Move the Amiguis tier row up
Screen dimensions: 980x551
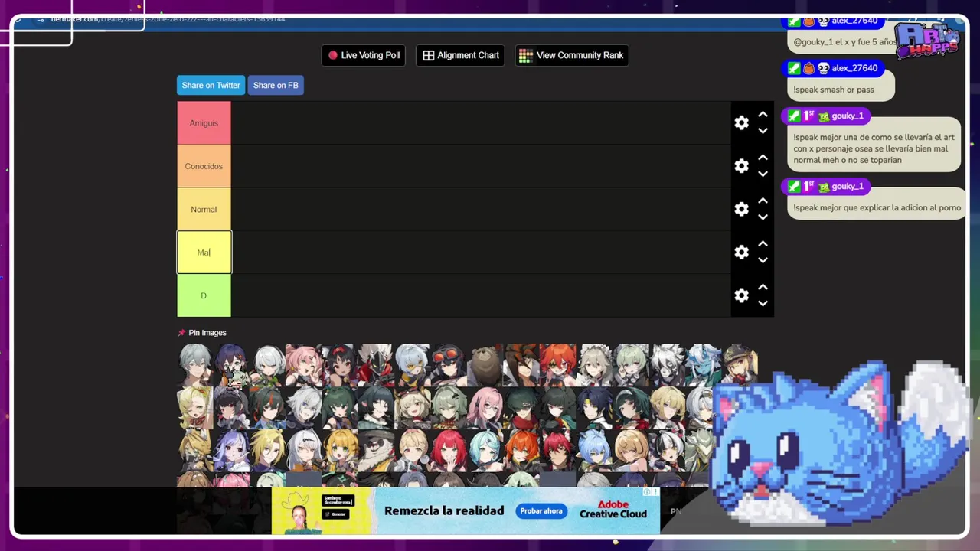pyautogui.click(x=763, y=115)
